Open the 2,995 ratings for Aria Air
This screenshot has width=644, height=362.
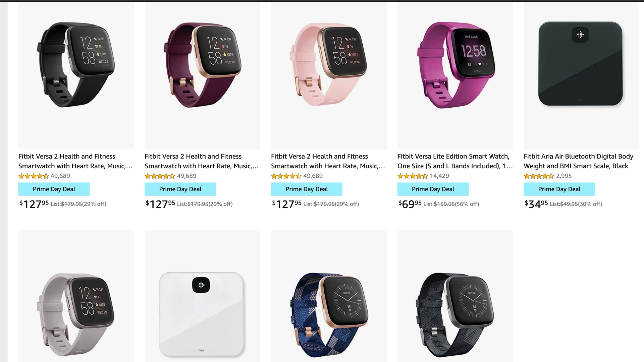pos(564,176)
